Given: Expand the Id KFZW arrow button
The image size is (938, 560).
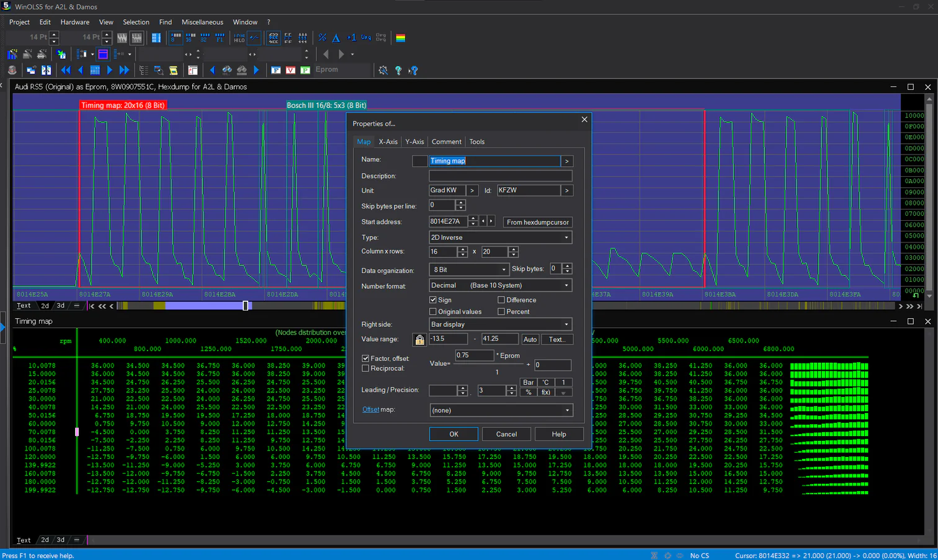Looking at the screenshot, I should pyautogui.click(x=566, y=190).
